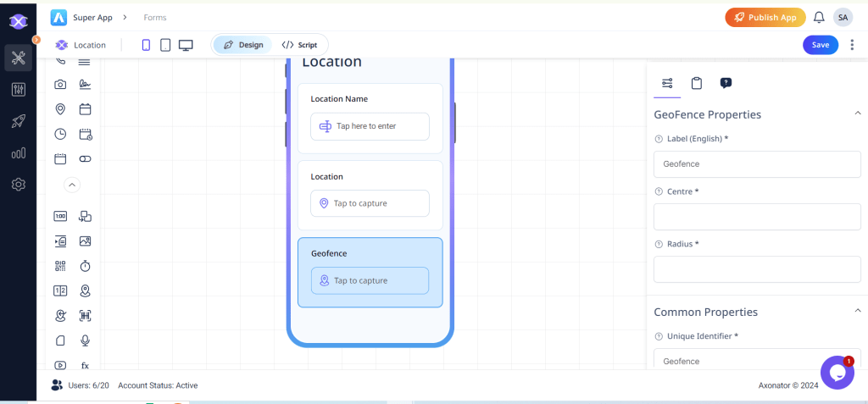
Task: Add the microphone audio widget
Action: tap(85, 340)
